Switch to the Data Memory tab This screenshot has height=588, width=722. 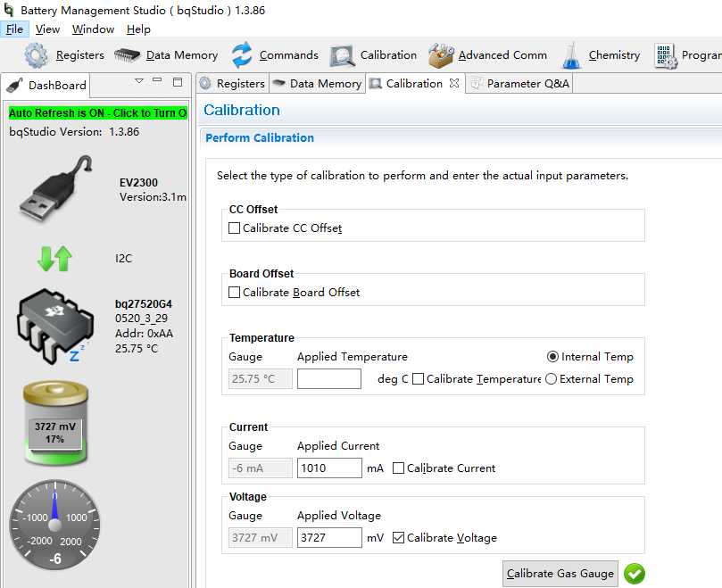click(317, 83)
